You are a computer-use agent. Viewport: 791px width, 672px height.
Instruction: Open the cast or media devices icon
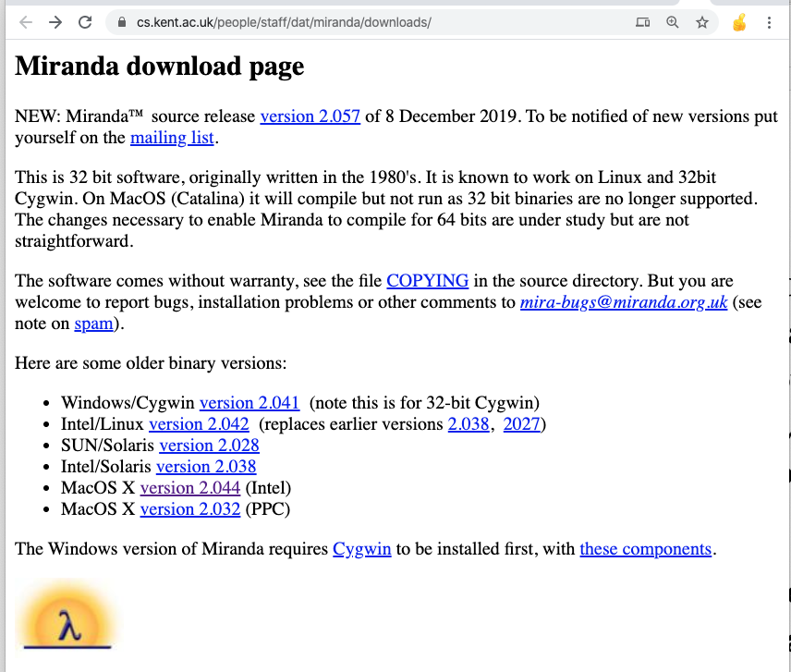(x=643, y=22)
